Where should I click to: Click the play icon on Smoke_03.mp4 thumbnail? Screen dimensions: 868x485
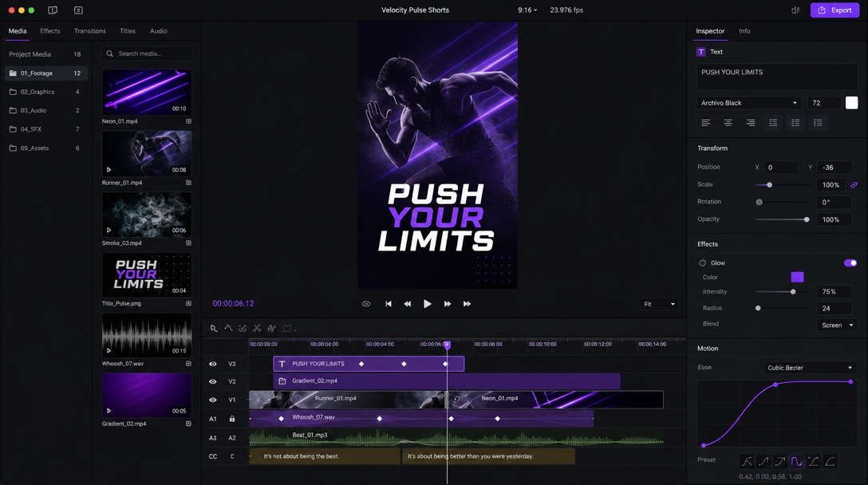tap(109, 231)
